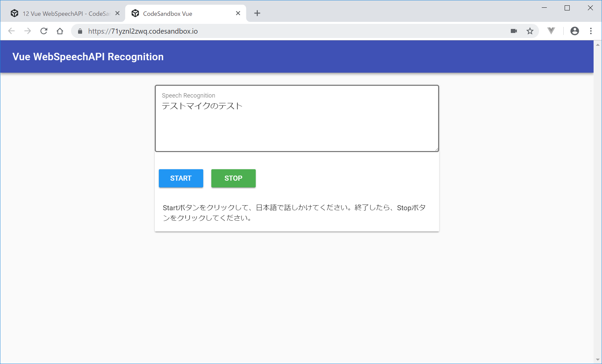Viewport: 602px width, 364px height.
Task: Select the CodeSandbox Vue tab
Action: point(182,13)
